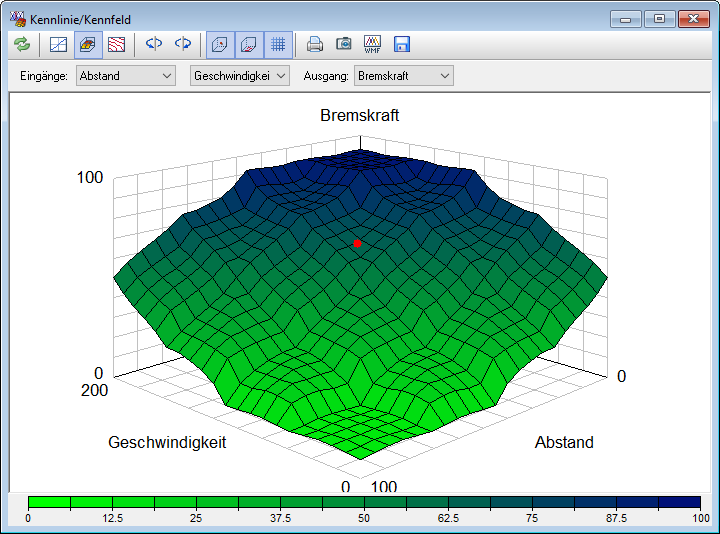Save the plot with the floppy disk icon
The image size is (720, 534).
coord(402,45)
